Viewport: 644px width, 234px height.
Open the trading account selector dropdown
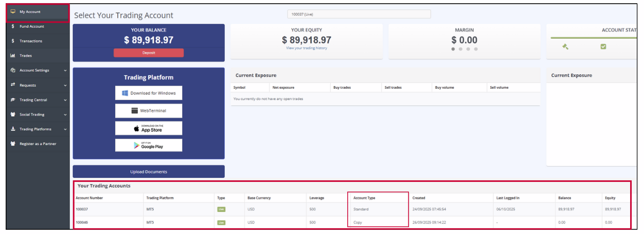pos(359,14)
